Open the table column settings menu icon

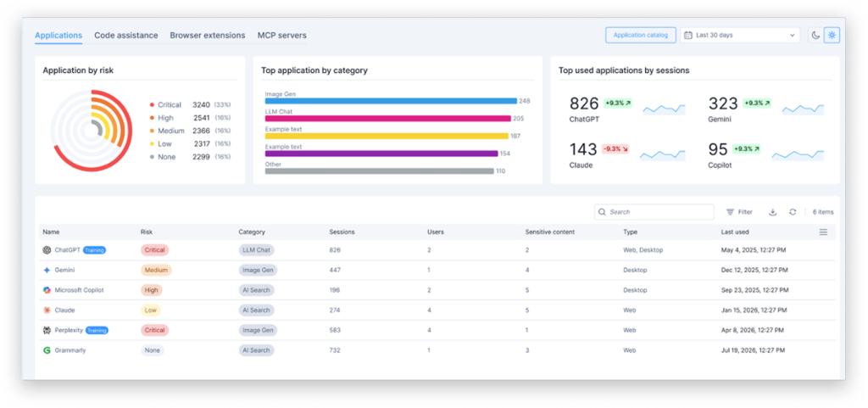(x=823, y=232)
